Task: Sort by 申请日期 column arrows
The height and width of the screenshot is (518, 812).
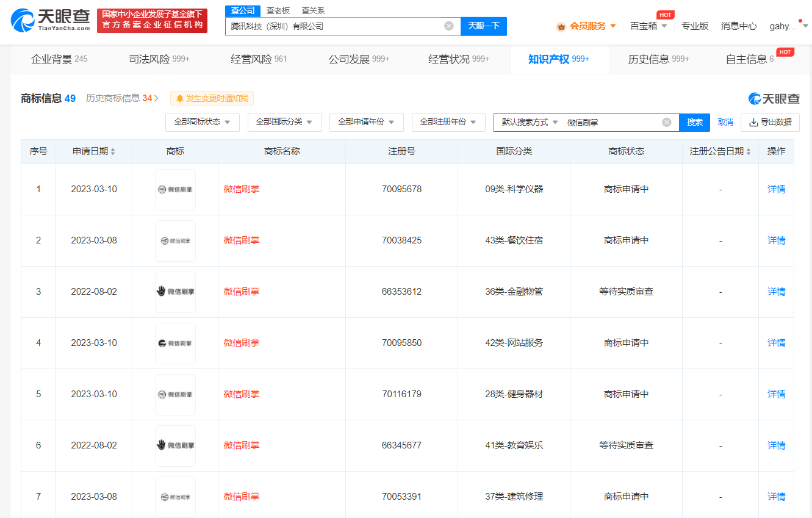Action: [113, 151]
